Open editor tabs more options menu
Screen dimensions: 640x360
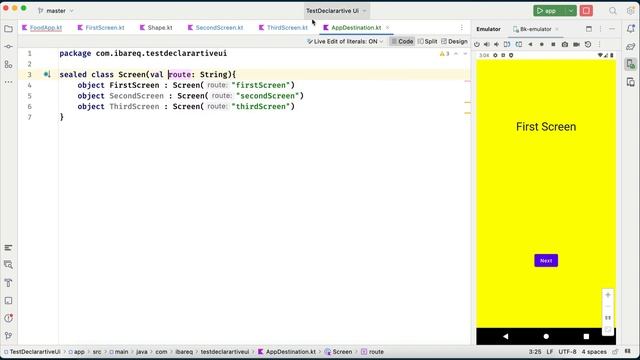point(462,27)
